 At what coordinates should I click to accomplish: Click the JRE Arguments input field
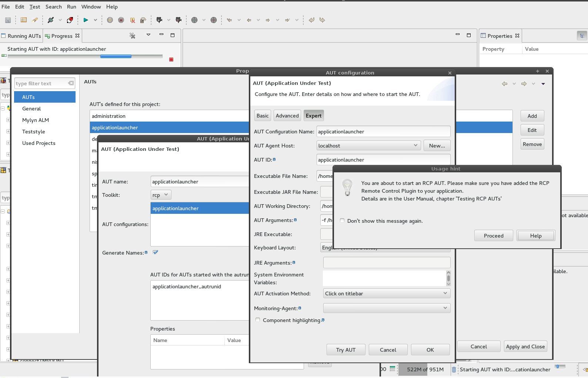pyautogui.click(x=387, y=262)
